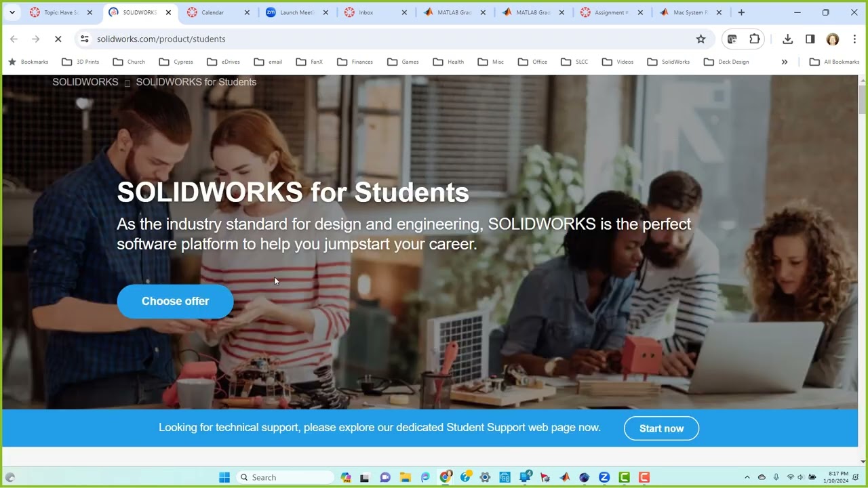Bookmark this page with the star
868x488 pixels.
point(701,39)
